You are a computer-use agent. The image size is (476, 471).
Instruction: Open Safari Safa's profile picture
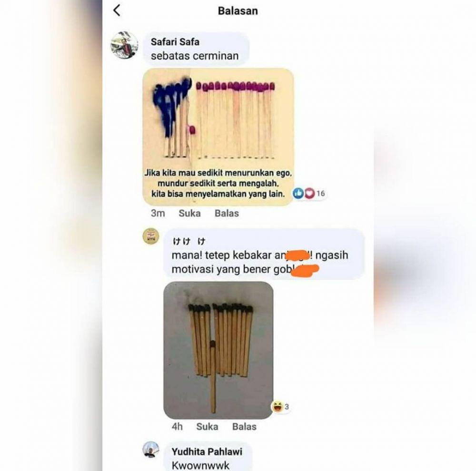pos(124,45)
